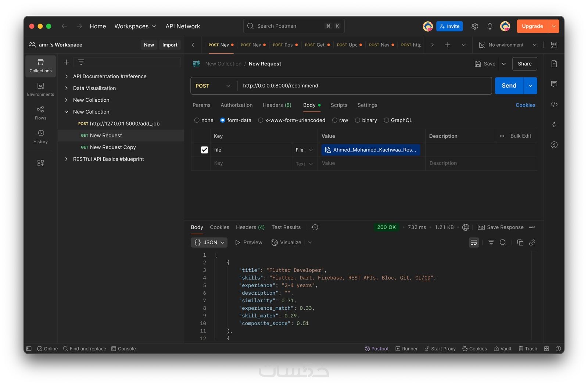Image resolution: width=588 pixels, height=385 pixels.
Task: Open the response history clock icon
Action: pyautogui.click(x=315, y=227)
